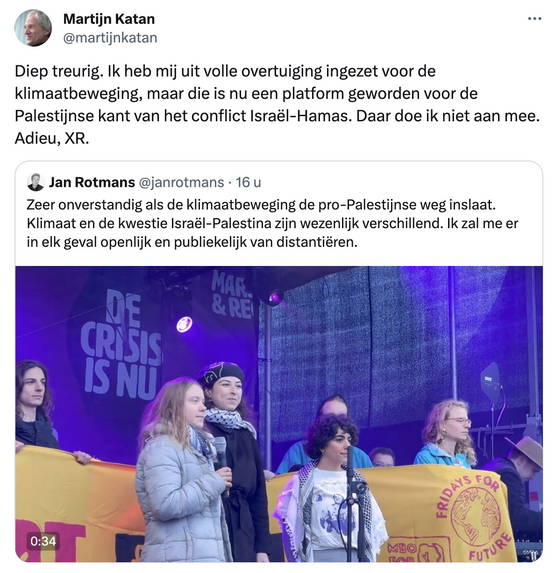
Task: Open Jan Rotmans' name in quoted tweet
Action: [x=92, y=182]
